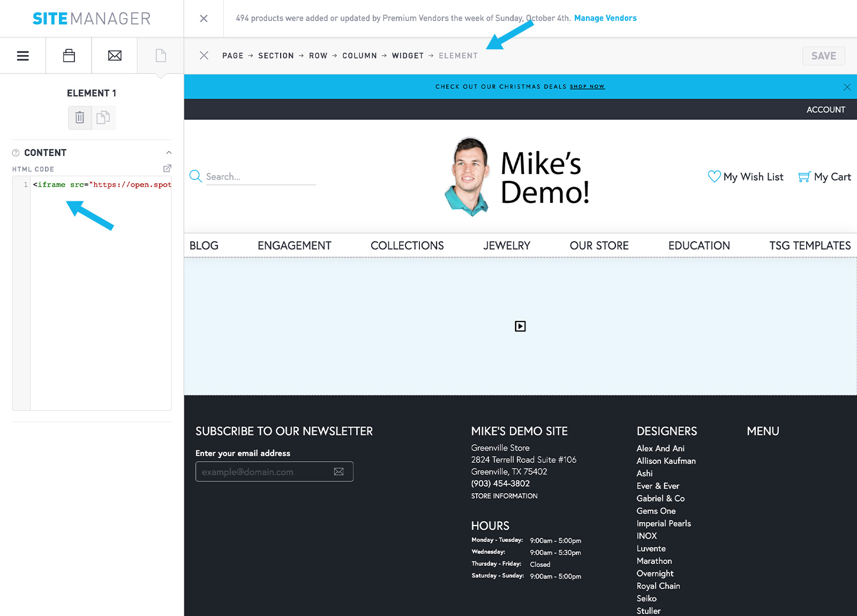The width and height of the screenshot is (857, 616).
Task: Delete Element 1 with the trash icon
Action: 80,117
